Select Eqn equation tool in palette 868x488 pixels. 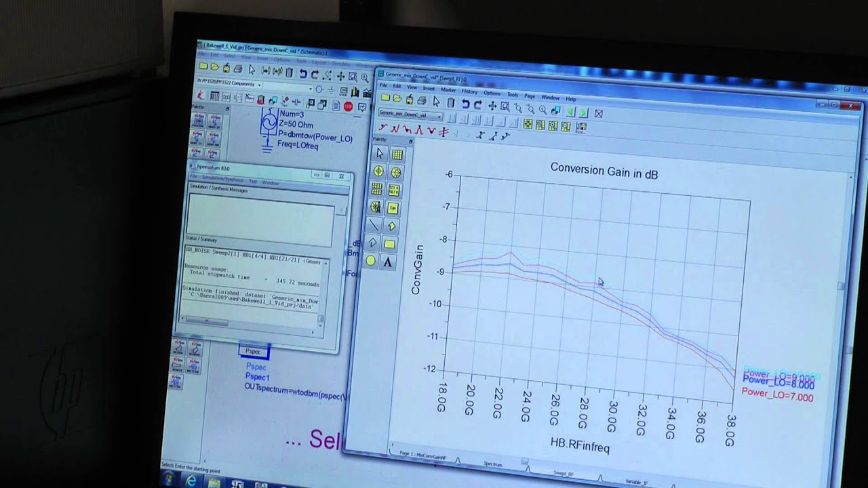coord(393,208)
